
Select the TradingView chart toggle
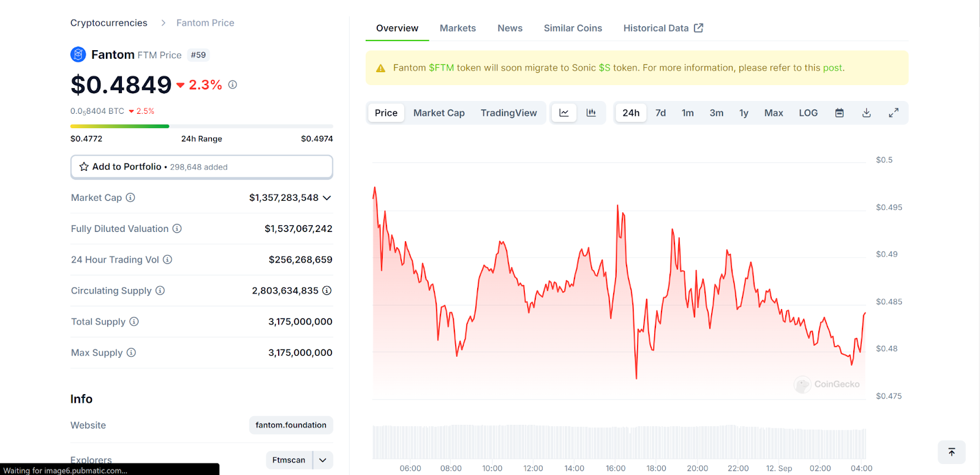pyautogui.click(x=509, y=113)
